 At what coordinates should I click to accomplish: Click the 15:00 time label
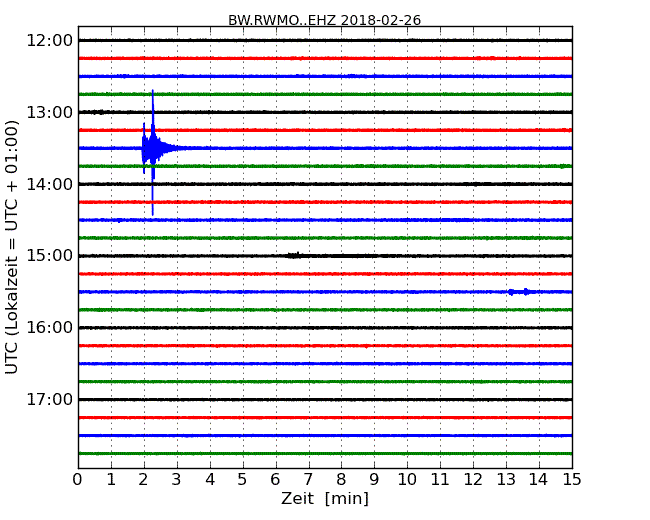pyautogui.click(x=50, y=256)
